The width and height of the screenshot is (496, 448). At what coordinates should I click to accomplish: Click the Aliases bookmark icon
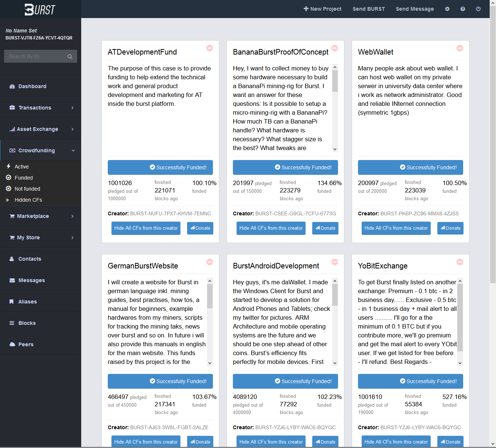tap(11, 302)
